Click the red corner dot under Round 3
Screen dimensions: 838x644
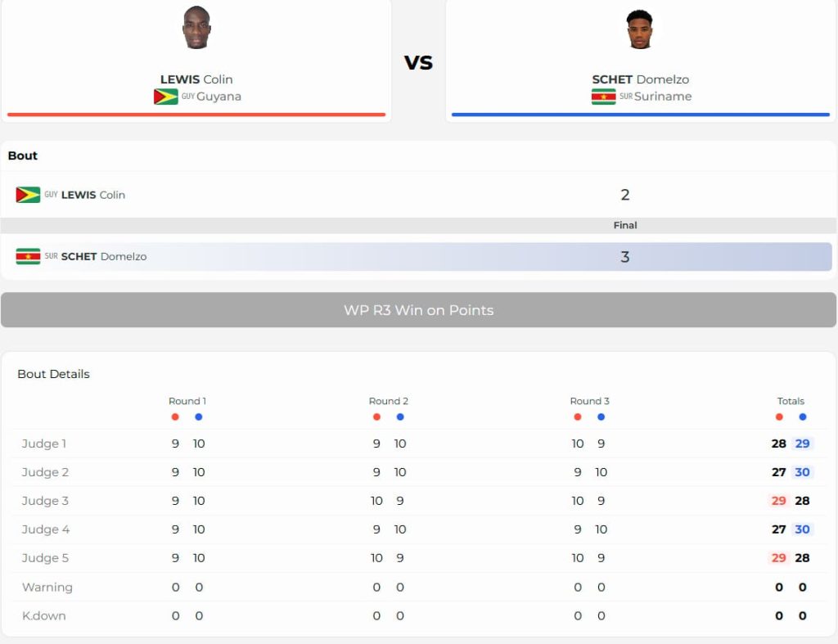pos(577,417)
